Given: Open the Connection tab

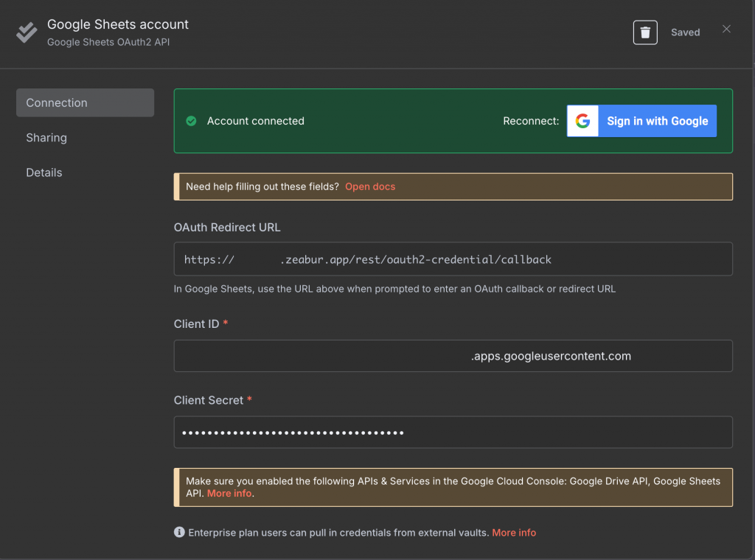Looking at the screenshot, I should (85, 103).
